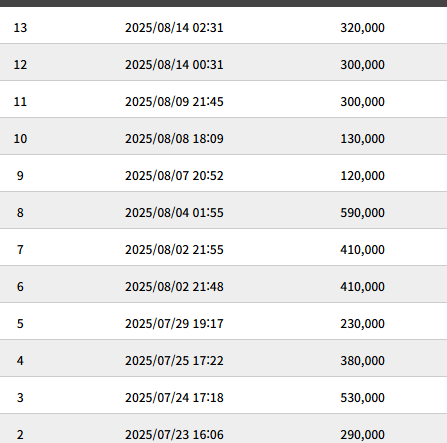Click the 130,000 amount

[x=362, y=139]
